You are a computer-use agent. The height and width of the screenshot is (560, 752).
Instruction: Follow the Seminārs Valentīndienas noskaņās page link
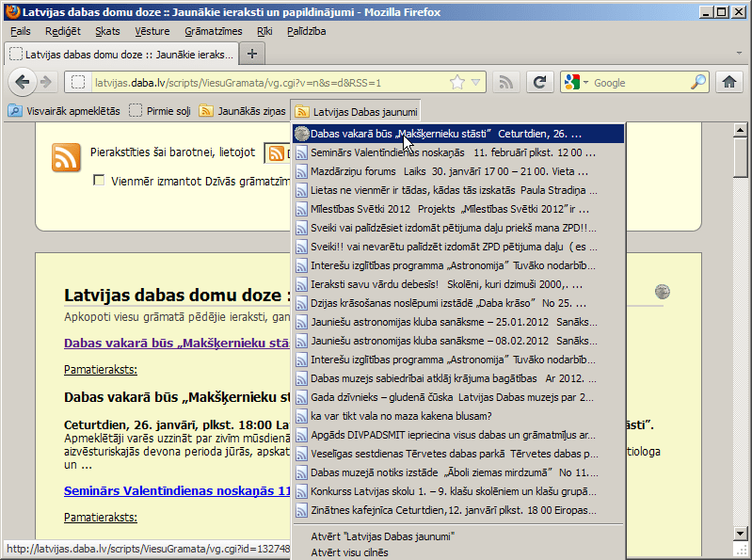(177, 490)
